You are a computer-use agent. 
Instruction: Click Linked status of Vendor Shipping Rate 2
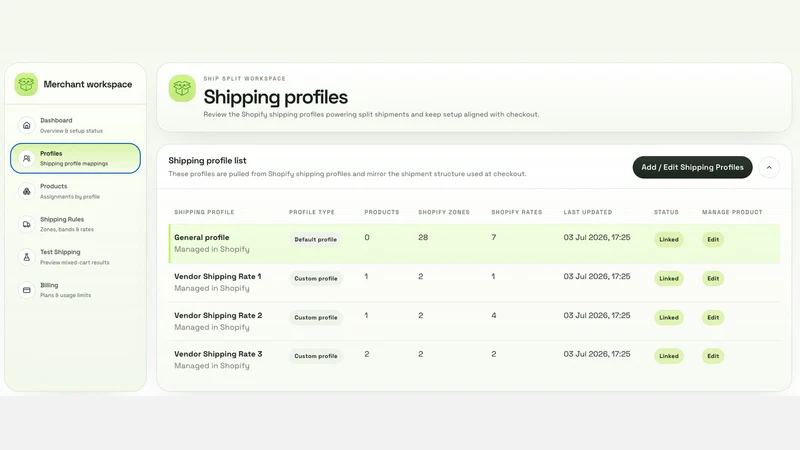point(668,317)
